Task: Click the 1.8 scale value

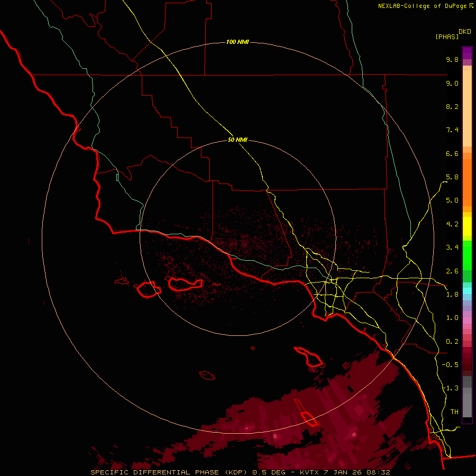Action: coord(452,295)
